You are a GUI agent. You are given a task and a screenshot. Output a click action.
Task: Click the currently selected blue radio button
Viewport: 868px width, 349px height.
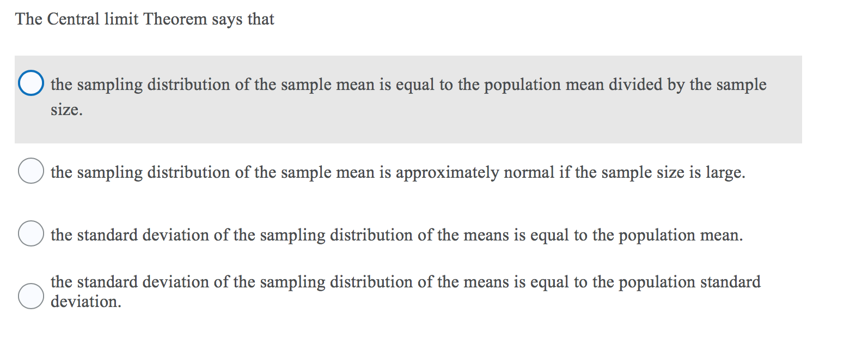[31, 83]
